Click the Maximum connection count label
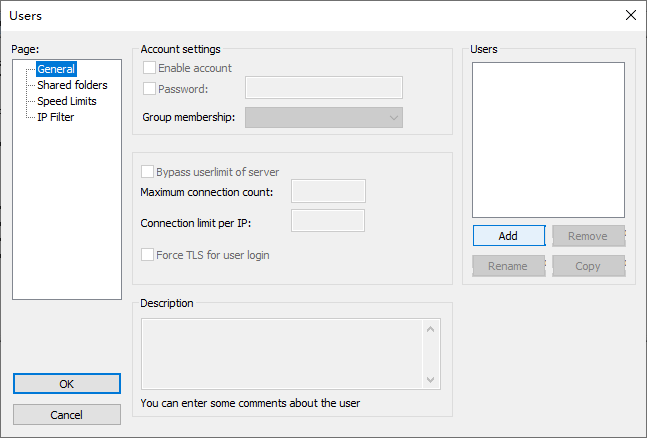The width and height of the screenshot is (647, 438). tap(207, 192)
